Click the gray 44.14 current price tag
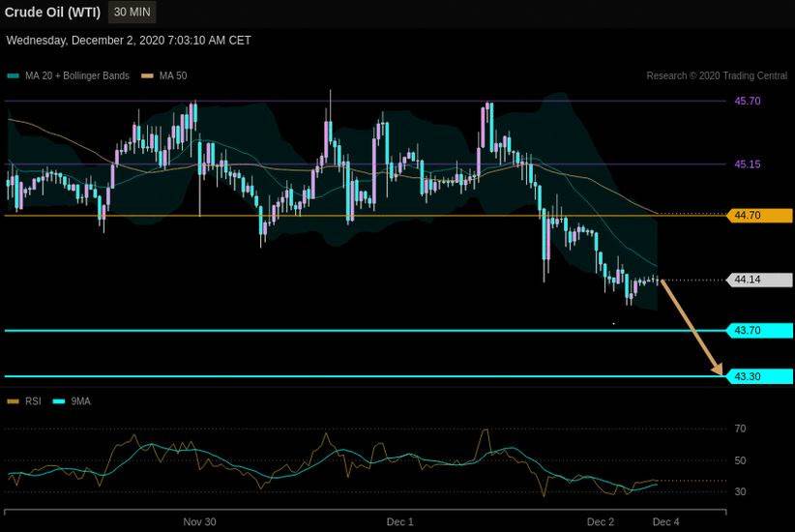Image resolution: width=795 pixels, height=532 pixels. [x=759, y=280]
